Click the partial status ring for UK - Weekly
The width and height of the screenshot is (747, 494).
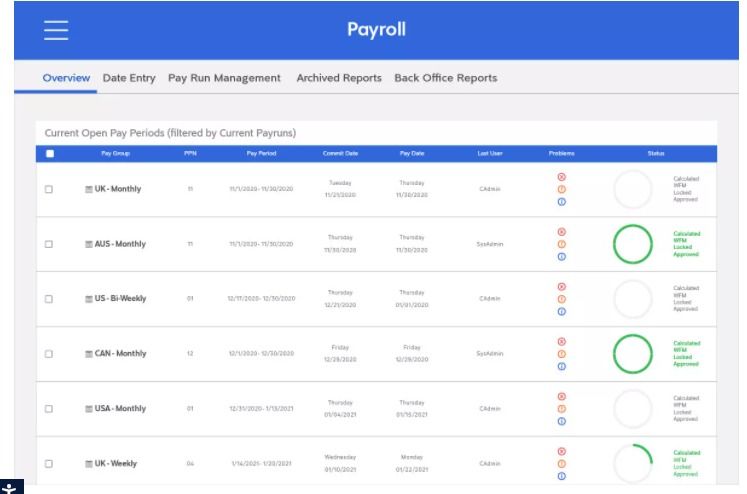point(633,464)
